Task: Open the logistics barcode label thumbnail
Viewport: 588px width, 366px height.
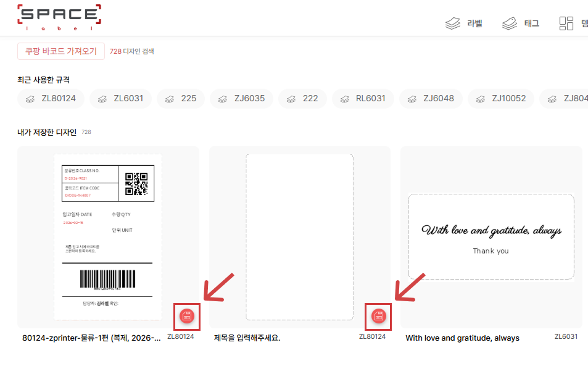Action: tap(108, 236)
